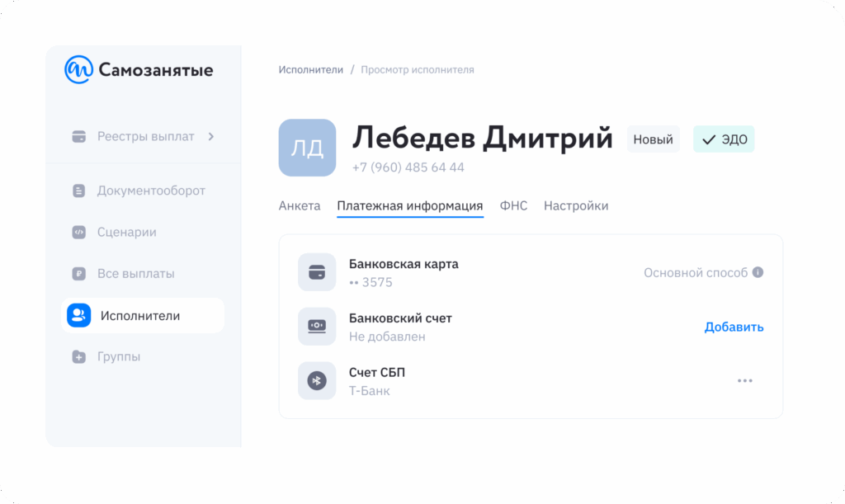845x504 pixels.
Task: Click the info icon beside Основной способ
Action: click(758, 272)
